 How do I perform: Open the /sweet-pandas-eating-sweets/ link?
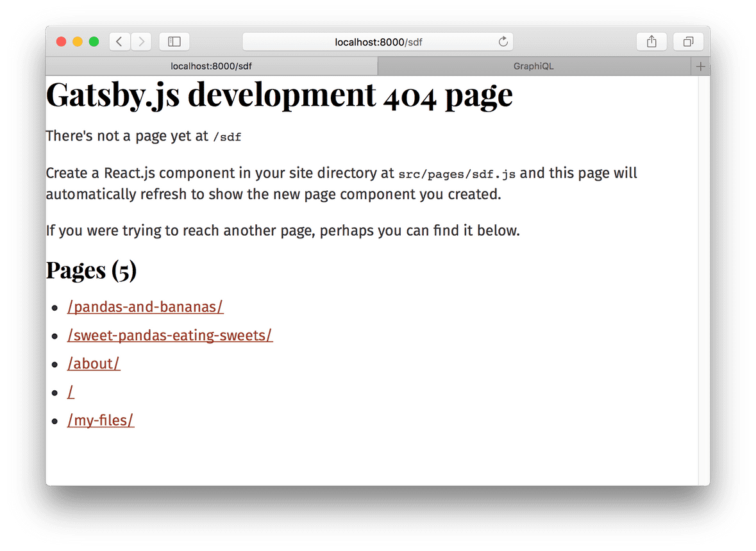click(x=170, y=335)
